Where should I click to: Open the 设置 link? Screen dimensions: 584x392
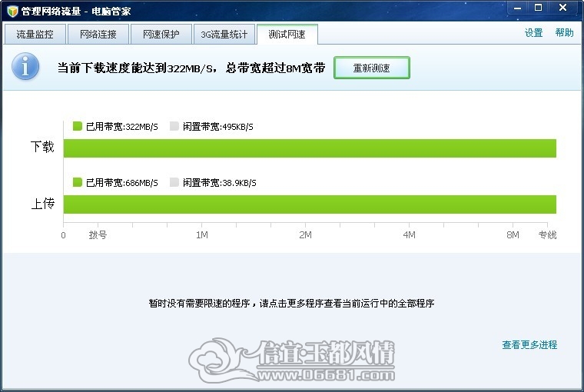pos(533,33)
